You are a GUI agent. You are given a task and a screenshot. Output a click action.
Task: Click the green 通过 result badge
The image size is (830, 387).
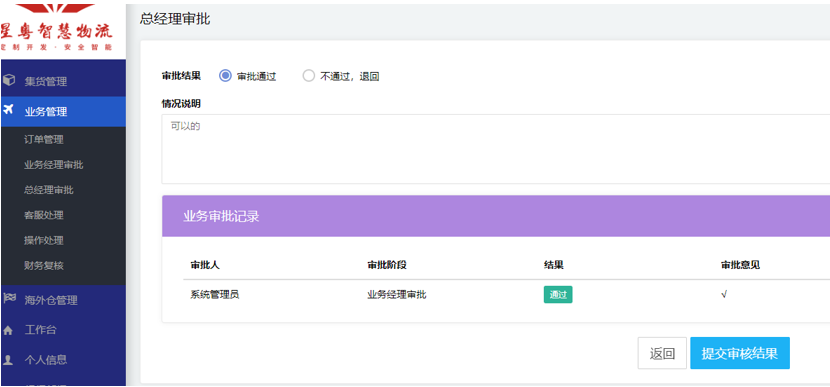tap(558, 295)
